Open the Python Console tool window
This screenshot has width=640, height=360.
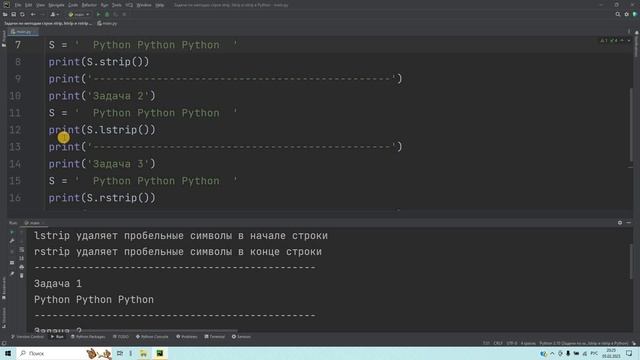coord(151,337)
